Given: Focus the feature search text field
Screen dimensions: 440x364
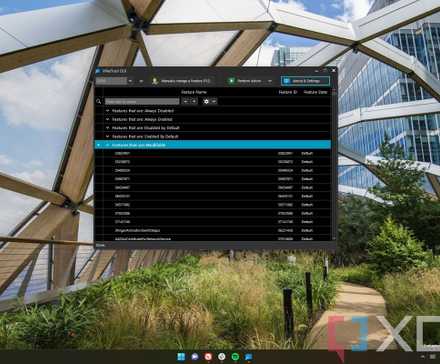Looking at the screenshot, I should point(142,101).
